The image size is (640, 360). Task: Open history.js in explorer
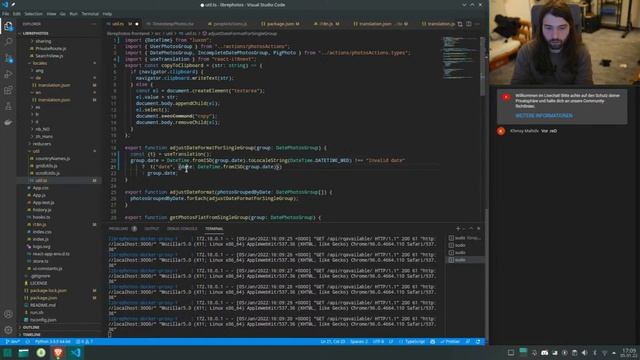coord(42,210)
